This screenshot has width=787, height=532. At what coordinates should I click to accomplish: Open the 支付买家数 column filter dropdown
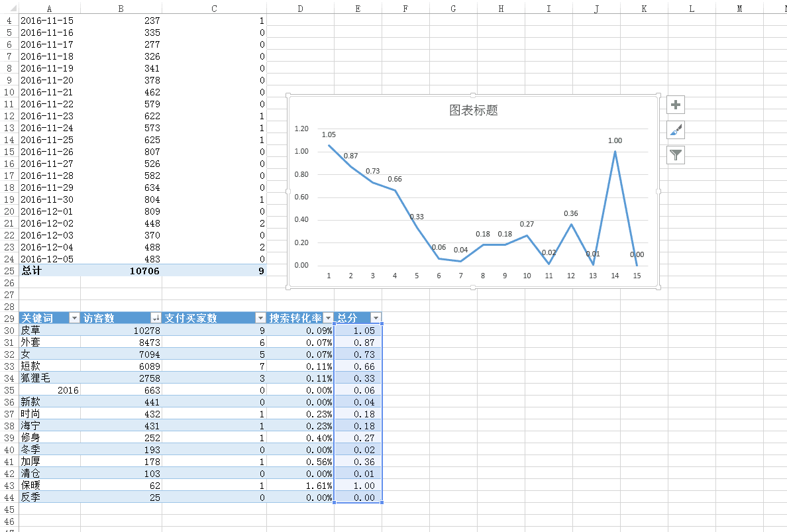(260, 318)
